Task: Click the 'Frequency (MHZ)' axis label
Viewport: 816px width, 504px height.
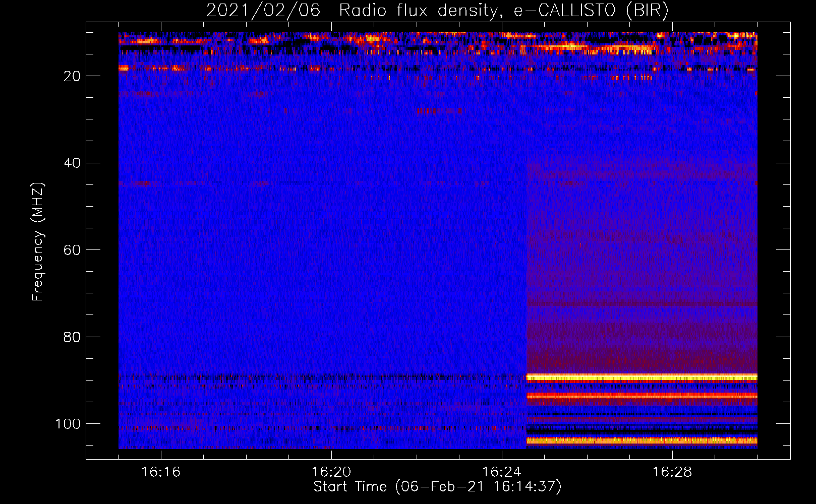Action: click(38, 242)
